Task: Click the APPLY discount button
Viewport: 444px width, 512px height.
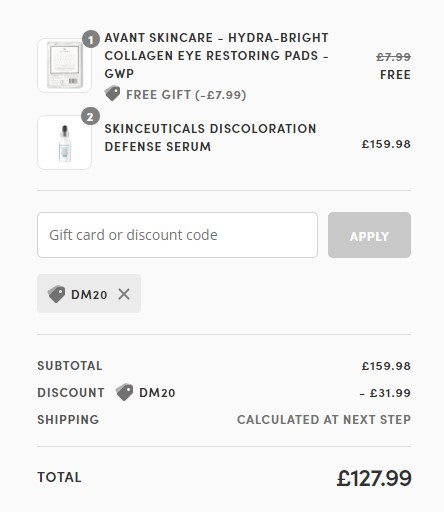Action: click(369, 235)
